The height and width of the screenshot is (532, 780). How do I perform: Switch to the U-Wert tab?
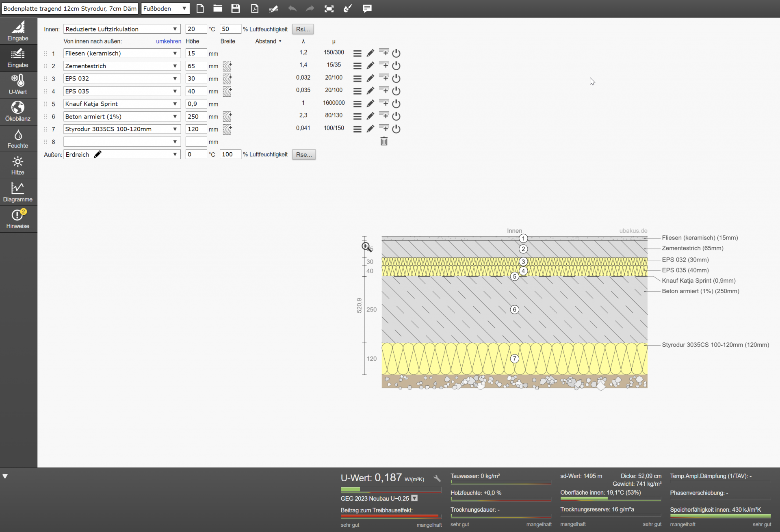pos(18,85)
